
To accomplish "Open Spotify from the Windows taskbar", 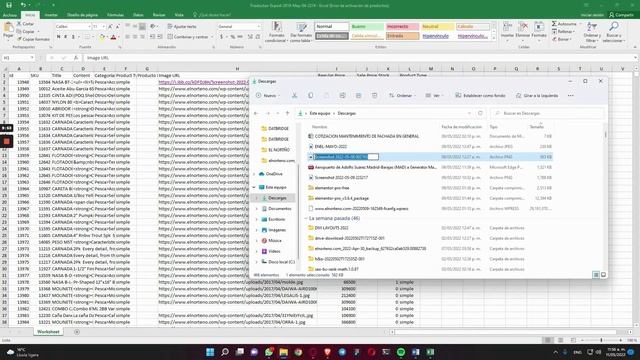I will click(x=401, y=352).
